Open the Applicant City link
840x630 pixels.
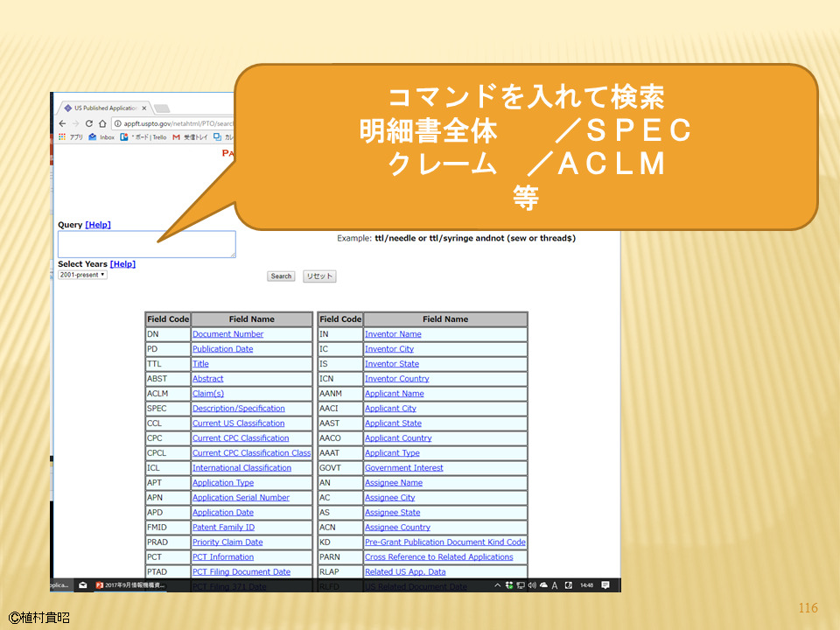tap(390, 409)
